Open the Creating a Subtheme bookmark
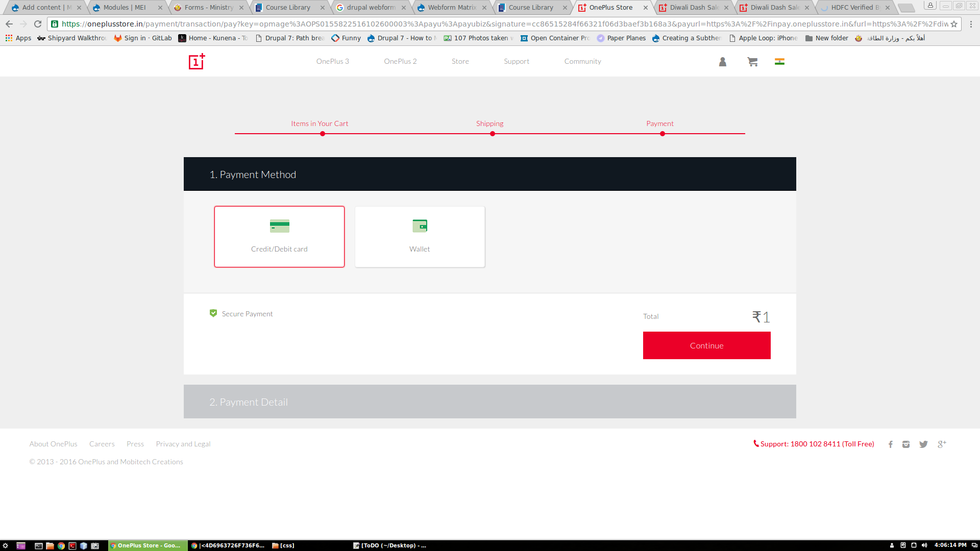 pyautogui.click(x=687, y=38)
